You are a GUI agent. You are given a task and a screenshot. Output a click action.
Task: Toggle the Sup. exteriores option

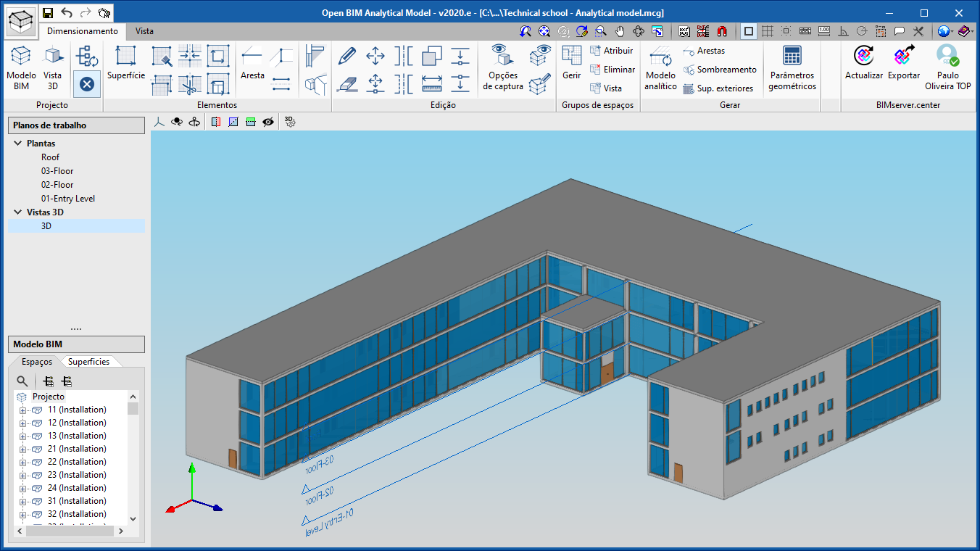(x=720, y=88)
